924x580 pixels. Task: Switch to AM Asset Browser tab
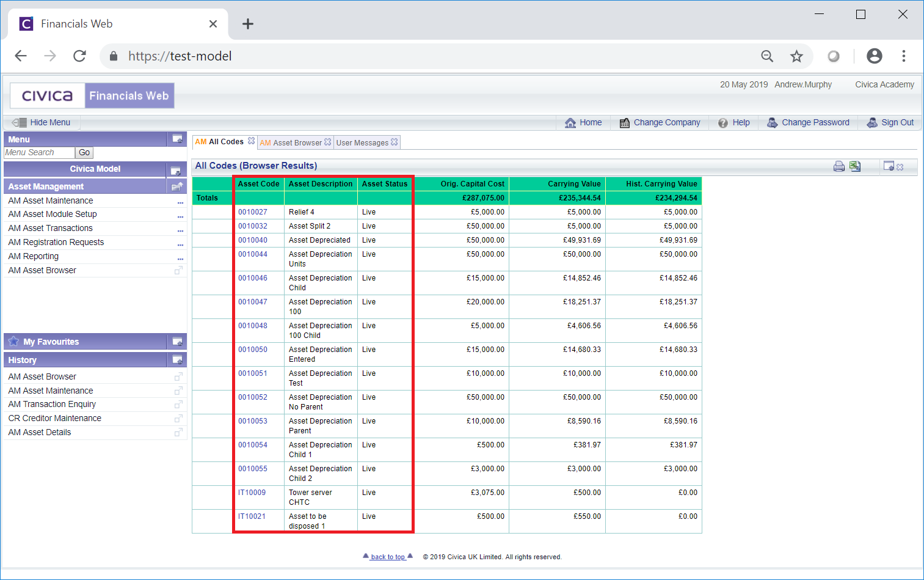point(291,142)
